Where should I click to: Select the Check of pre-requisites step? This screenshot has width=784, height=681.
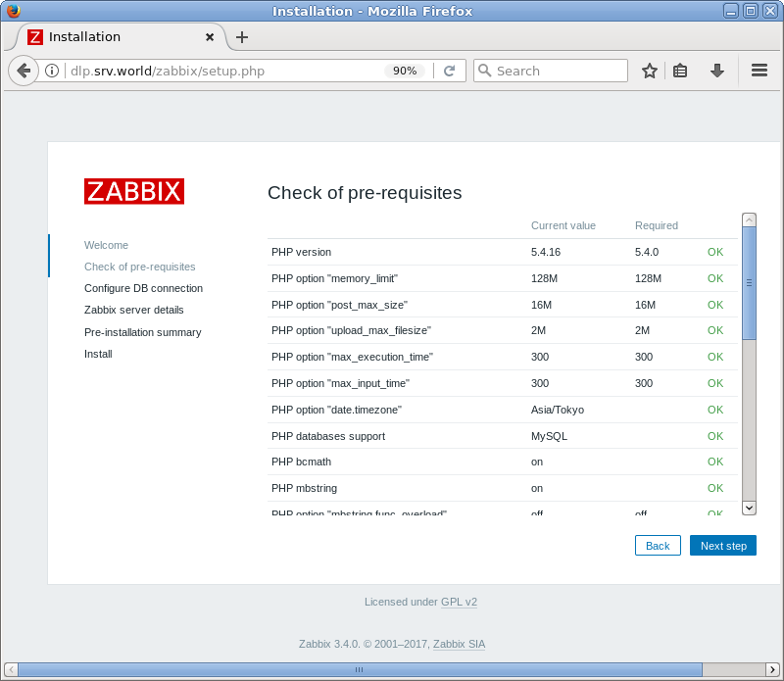[x=139, y=267]
